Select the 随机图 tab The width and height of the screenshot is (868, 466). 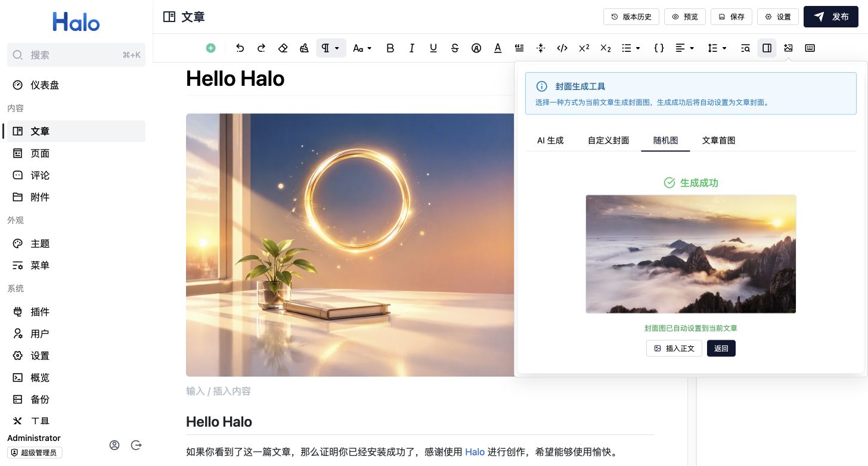(665, 141)
